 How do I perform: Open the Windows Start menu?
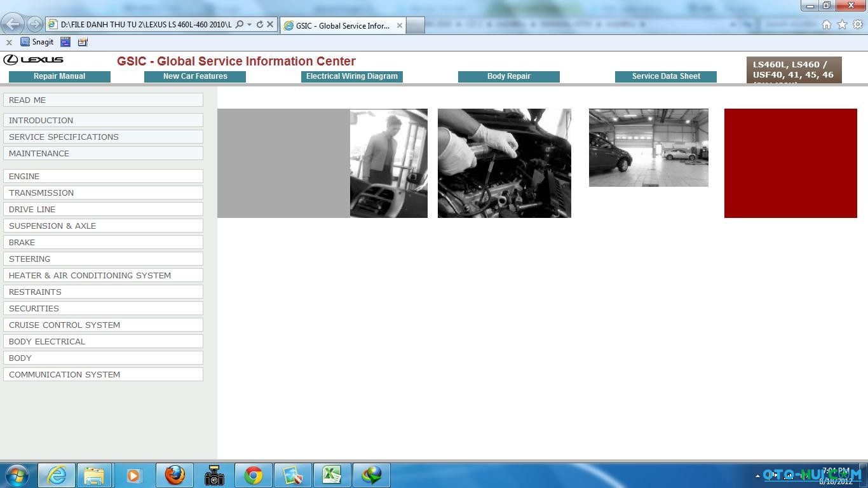[x=17, y=475]
